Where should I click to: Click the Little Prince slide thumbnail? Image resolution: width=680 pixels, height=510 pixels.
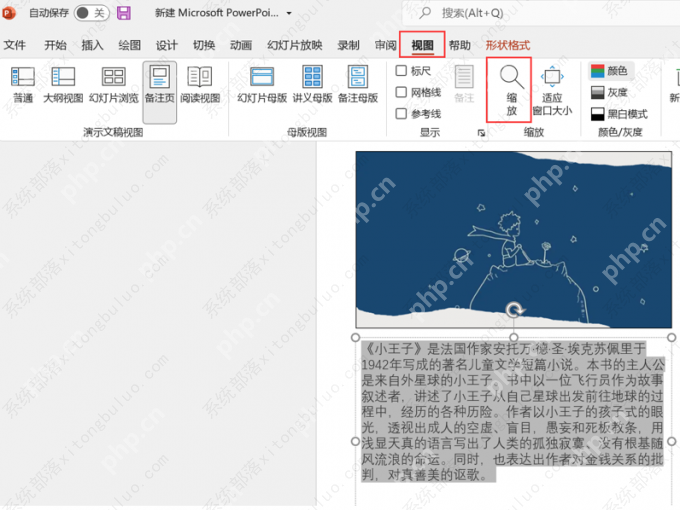(x=513, y=239)
